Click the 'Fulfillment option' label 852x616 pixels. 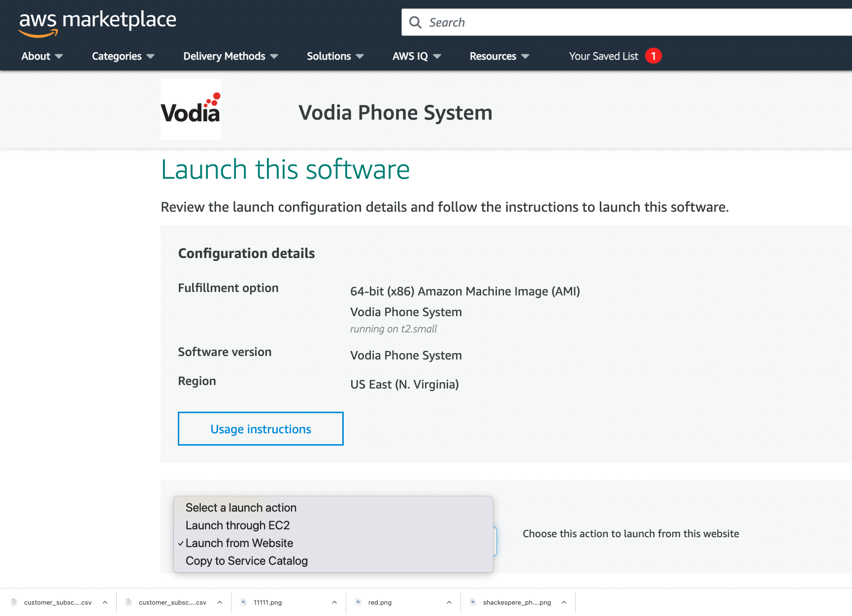tap(228, 288)
